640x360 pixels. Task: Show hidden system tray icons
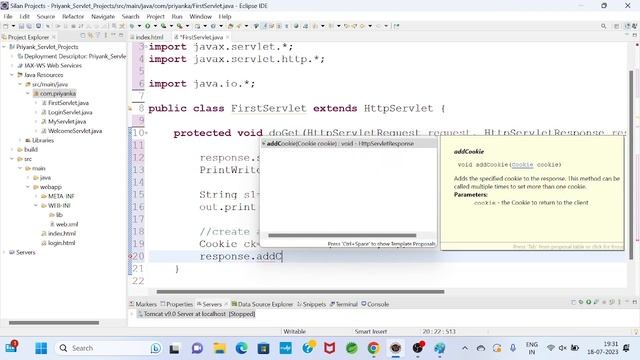[465, 348]
